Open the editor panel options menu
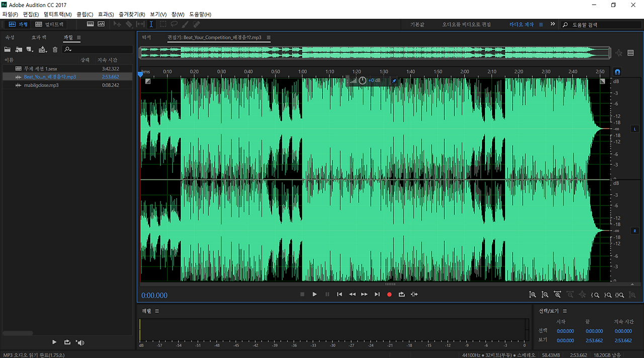Screen dimensions: 644x358 (269, 38)
